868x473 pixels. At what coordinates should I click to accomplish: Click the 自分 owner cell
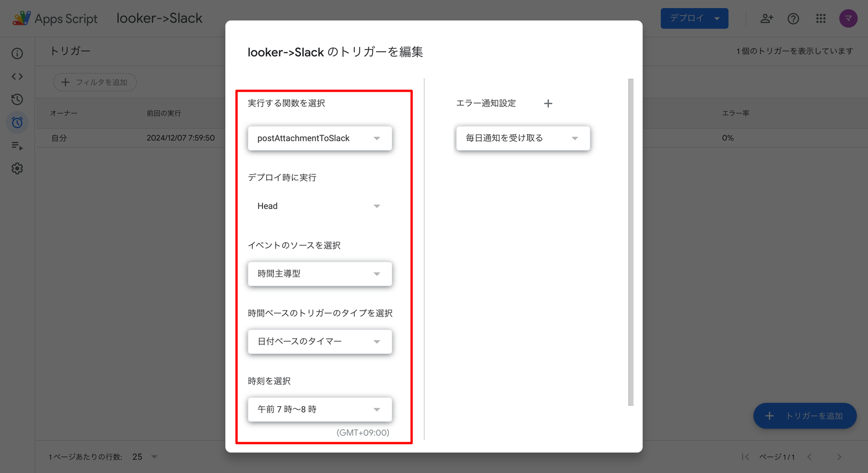click(x=59, y=138)
